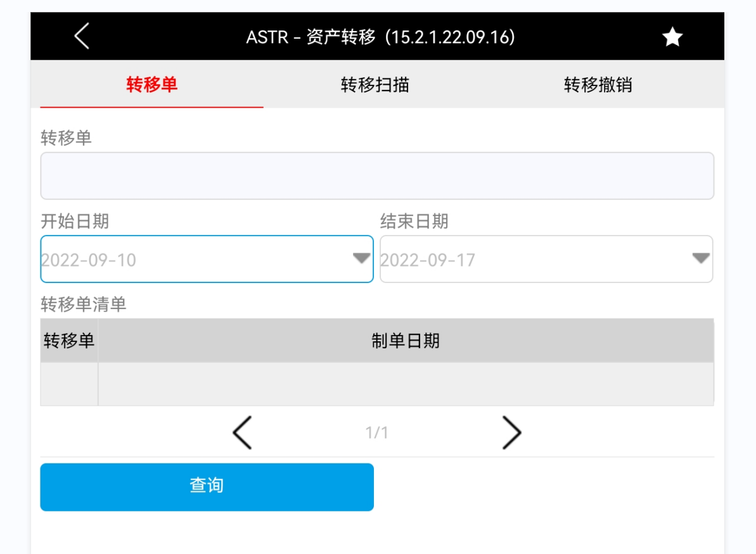Expand the 结束日期 dropdown arrow

pos(701,258)
